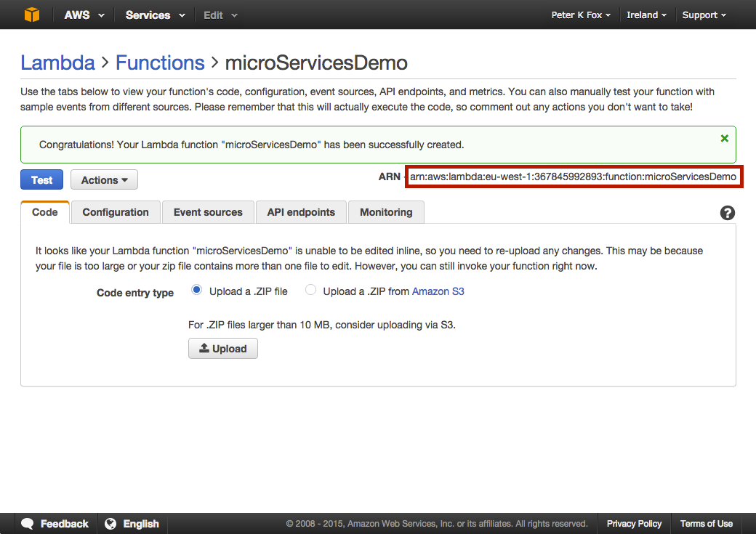The height and width of the screenshot is (534, 756).
Task: Dismiss the success message with the green X
Action: point(724,137)
